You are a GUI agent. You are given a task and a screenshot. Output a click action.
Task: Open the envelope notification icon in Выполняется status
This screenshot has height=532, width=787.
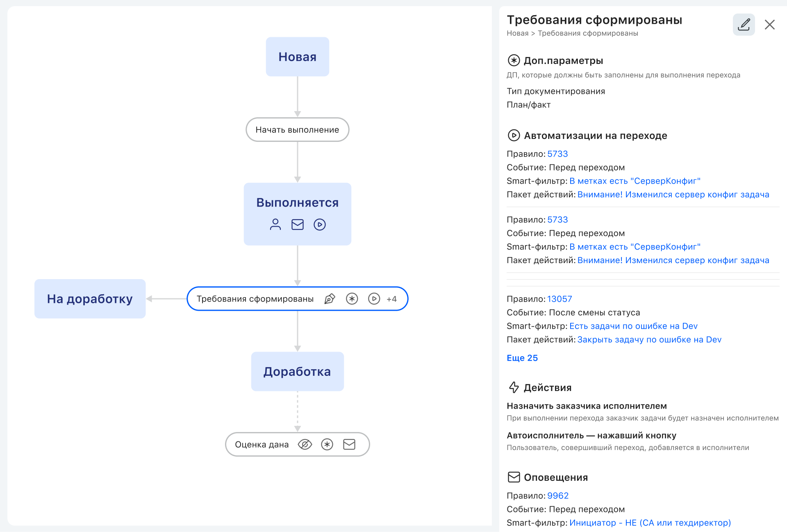click(x=297, y=225)
